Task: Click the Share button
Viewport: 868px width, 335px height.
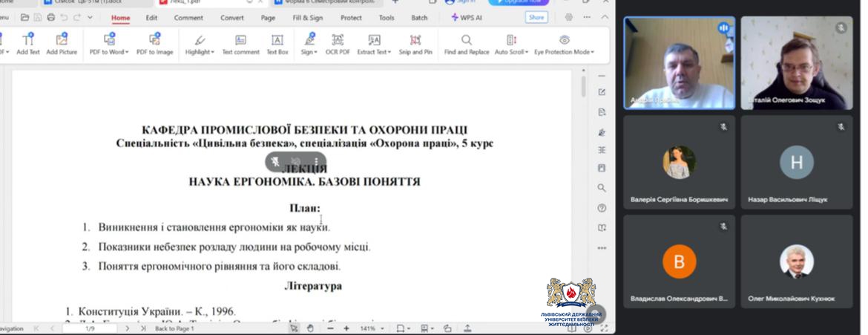Action: pyautogui.click(x=536, y=18)
